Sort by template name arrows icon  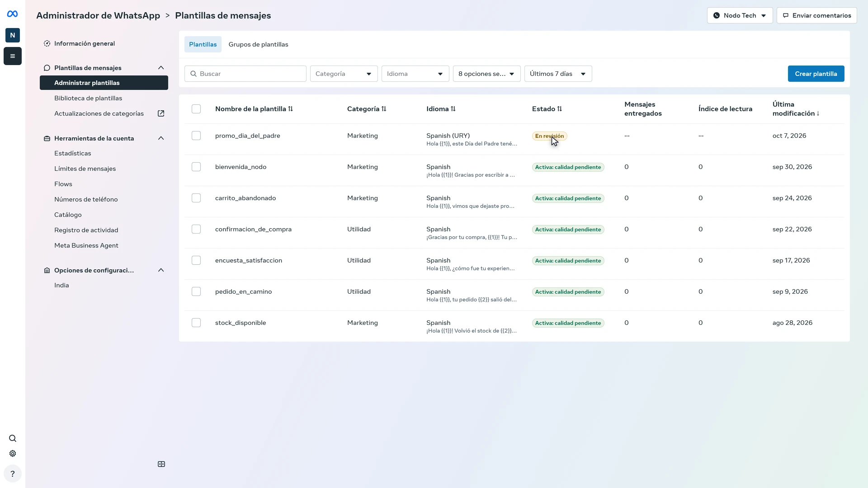[x=291, y=109]
